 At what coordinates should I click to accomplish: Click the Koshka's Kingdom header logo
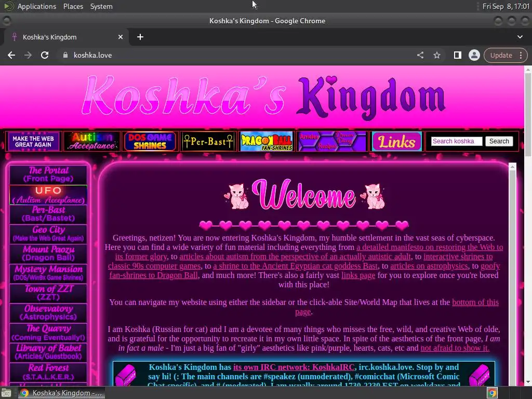[x=263, y=97]
